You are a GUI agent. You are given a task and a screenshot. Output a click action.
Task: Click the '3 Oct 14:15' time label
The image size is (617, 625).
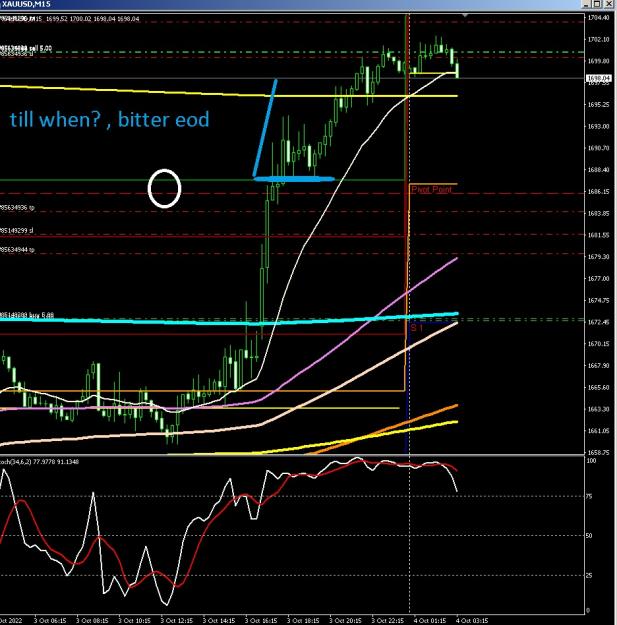click(219, 621)
